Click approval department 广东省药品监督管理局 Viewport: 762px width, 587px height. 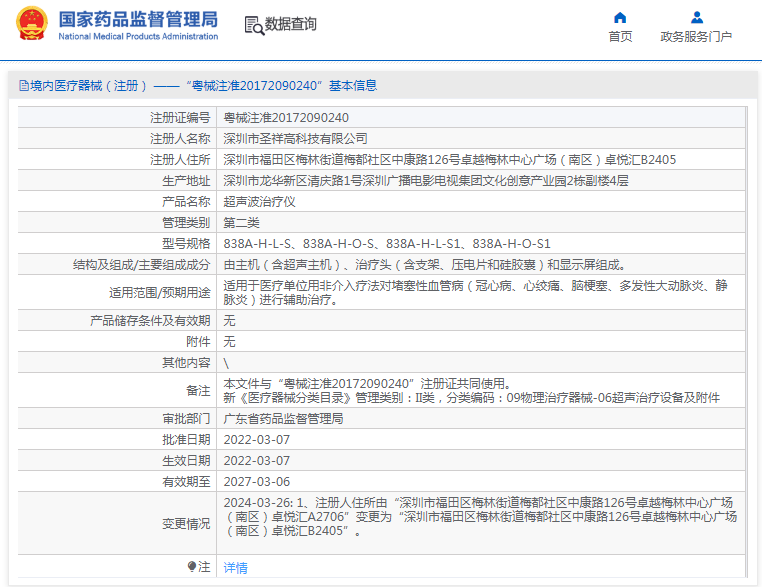click(283, 418)
